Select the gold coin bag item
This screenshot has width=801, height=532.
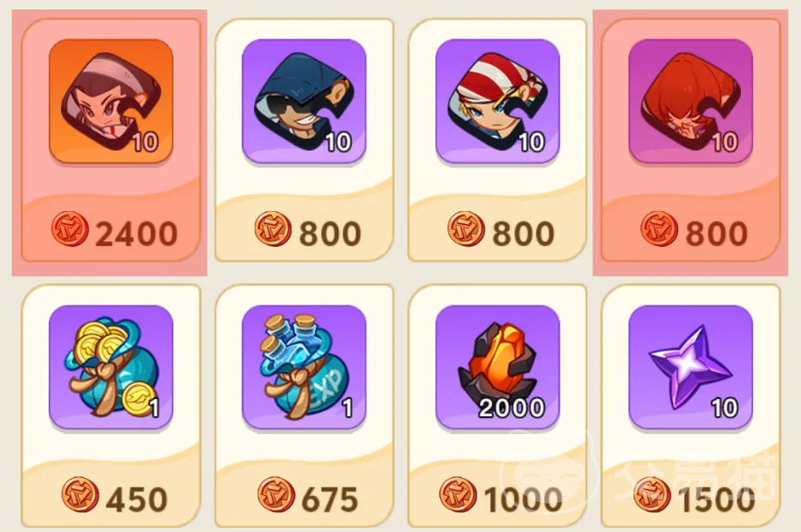point(111,367)
